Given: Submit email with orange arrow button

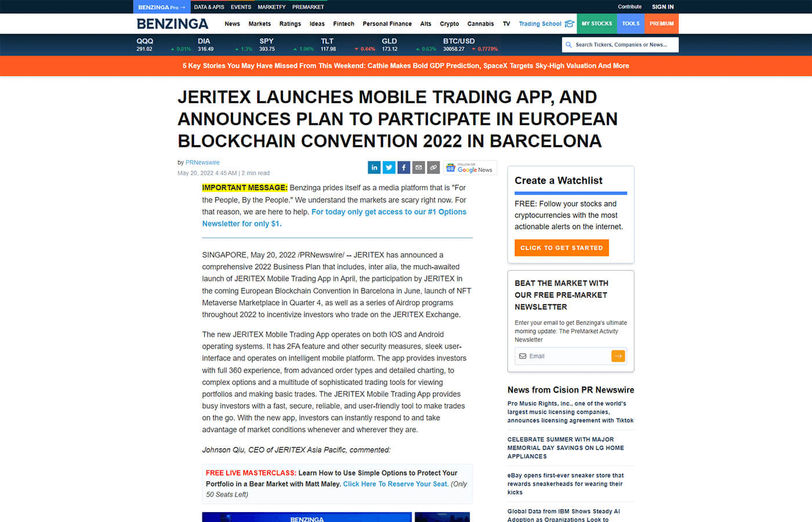Looking at the screenshot, I should 618,356.
